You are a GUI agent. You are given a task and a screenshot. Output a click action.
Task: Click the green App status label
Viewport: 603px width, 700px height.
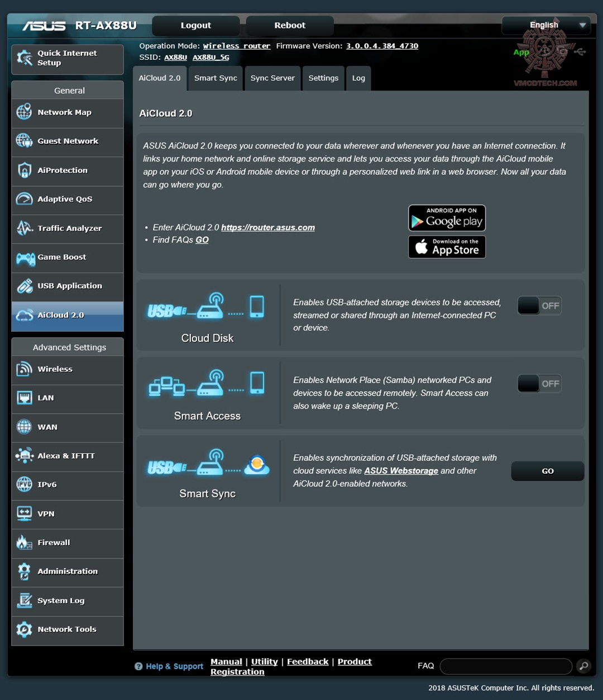[521, 52]
